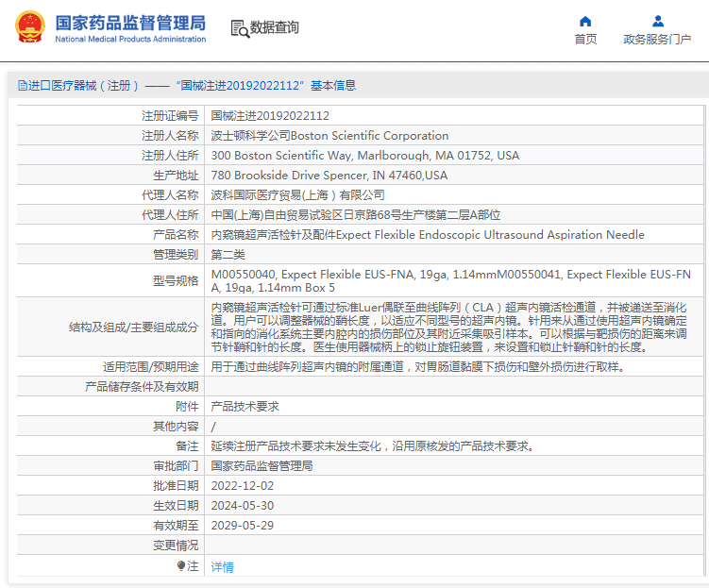The height and width of the screenshot is (588, 709).
Task: Click 国家药品监督管理局 header title
Action: [130, 23]
